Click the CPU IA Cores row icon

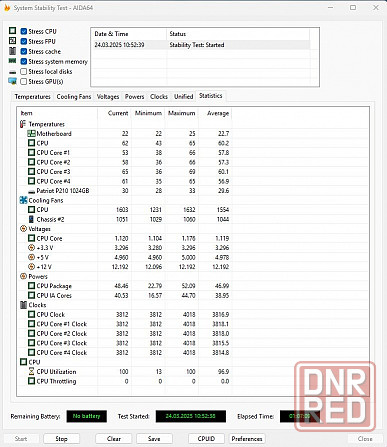[x=31, y=295]
